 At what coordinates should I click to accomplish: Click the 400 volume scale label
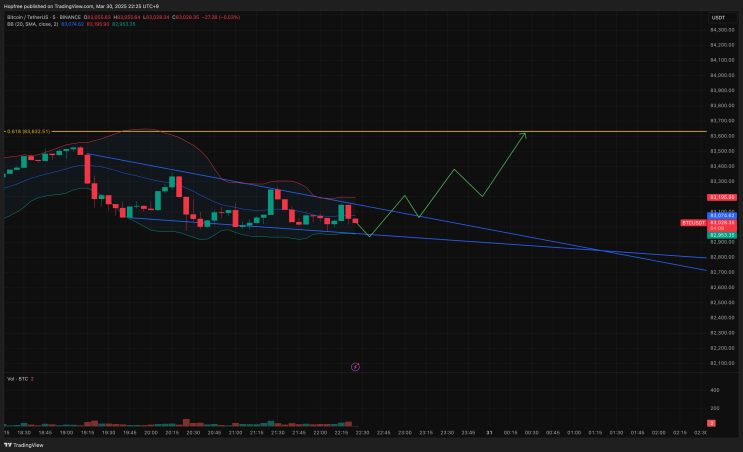point(715,390)
